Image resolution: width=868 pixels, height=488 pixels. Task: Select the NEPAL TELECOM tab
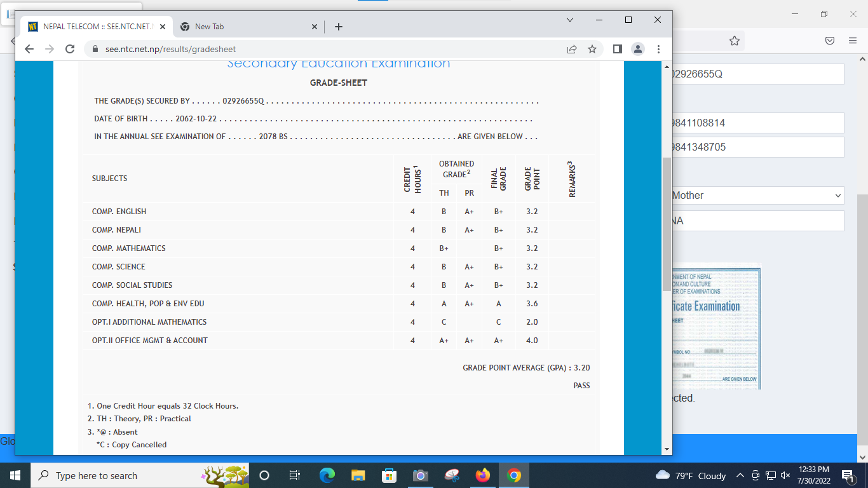pyautogui.click(x=95, y=27)
